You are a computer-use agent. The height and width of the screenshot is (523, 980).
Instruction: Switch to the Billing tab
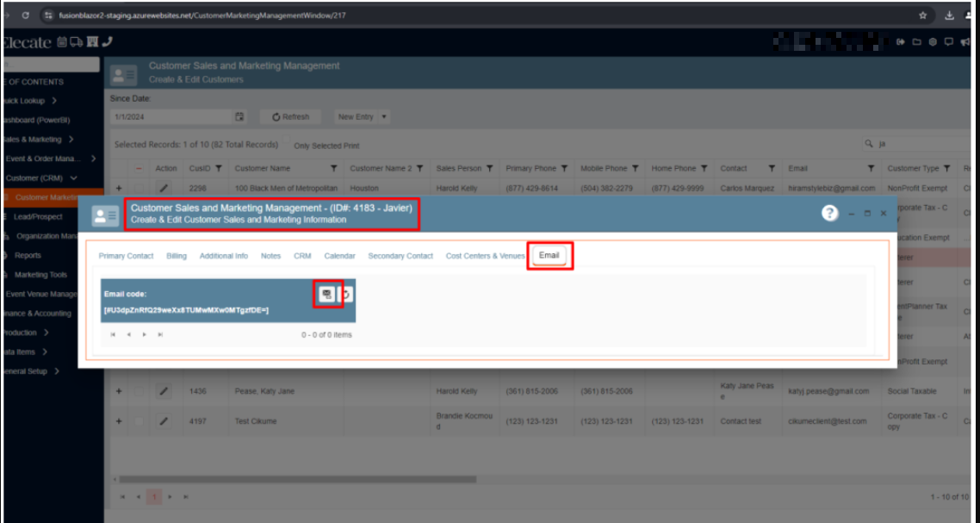(177, 256)
